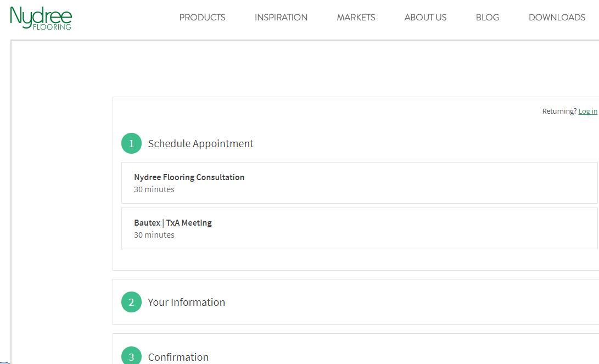Click 30 minutes under Bautex TxA Meeting
599x364 pixels.
click(154, 235)
